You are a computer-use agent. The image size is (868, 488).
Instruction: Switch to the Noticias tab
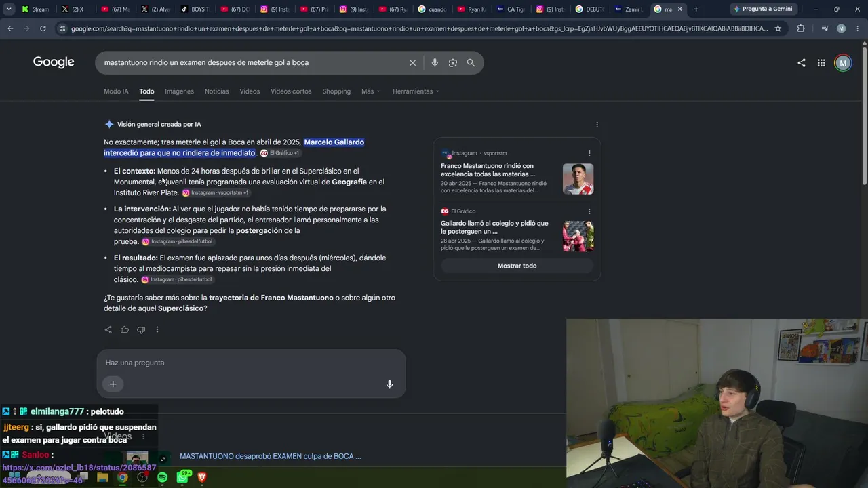click(x=217, y=91)
